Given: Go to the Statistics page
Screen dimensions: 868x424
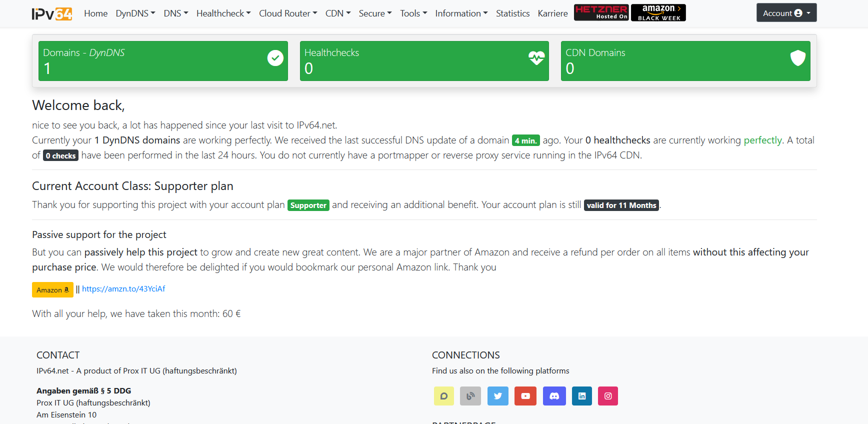Looking at the screenshot, I should click(512, 13).
